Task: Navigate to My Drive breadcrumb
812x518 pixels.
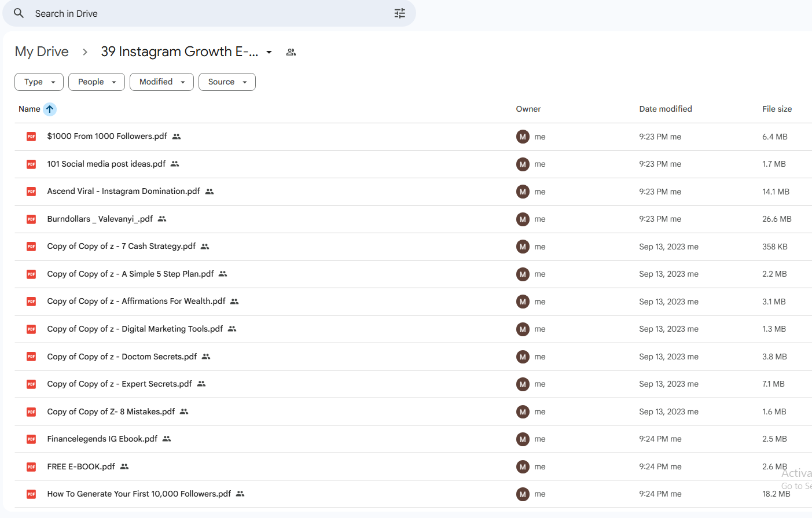Action: coord(42,52)
